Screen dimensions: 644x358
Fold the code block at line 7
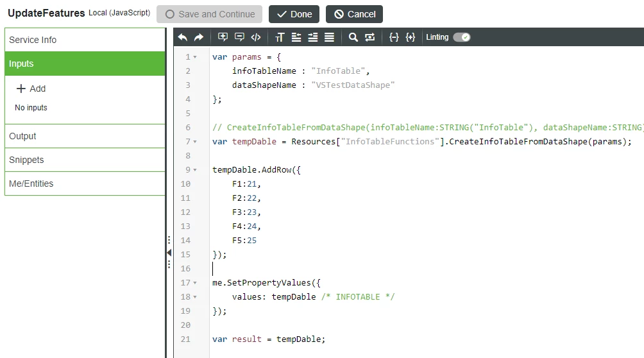point(195,142)
